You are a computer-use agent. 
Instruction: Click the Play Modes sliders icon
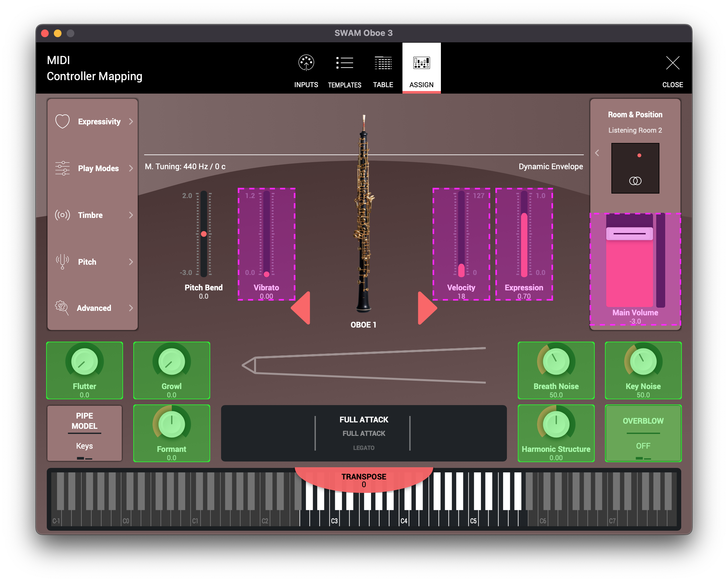(x=62, y=168)
